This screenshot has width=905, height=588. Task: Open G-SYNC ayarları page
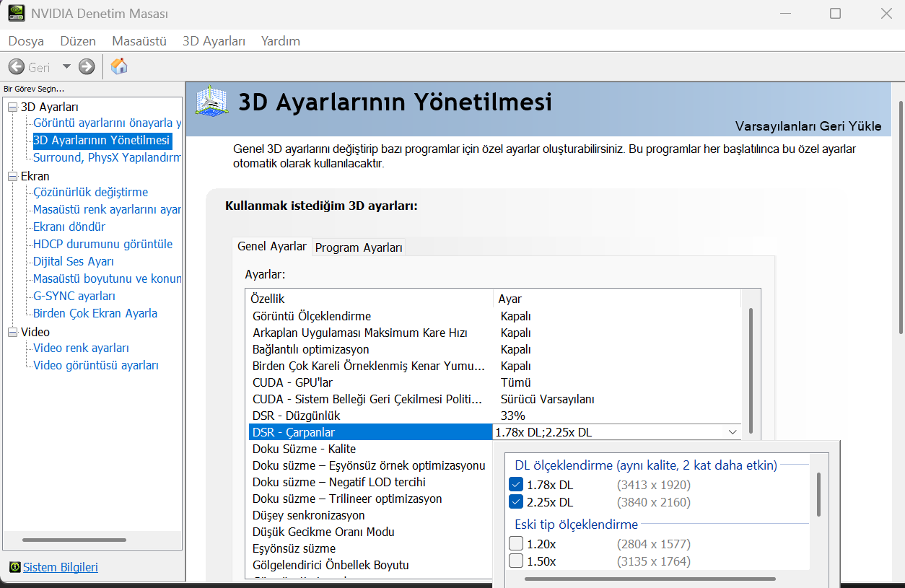point(74,296)
